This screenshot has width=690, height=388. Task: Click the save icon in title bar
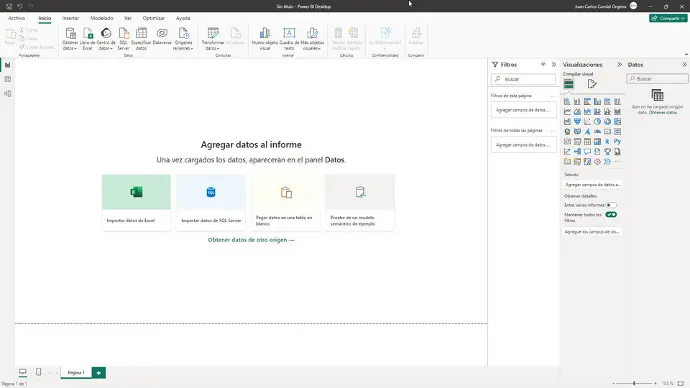pos(9,7)
